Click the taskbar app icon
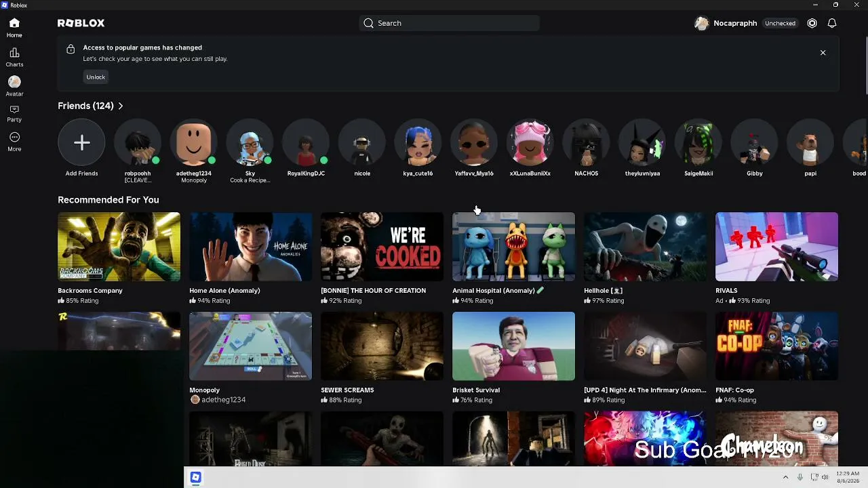868x488 pixels. pos(195,477)
